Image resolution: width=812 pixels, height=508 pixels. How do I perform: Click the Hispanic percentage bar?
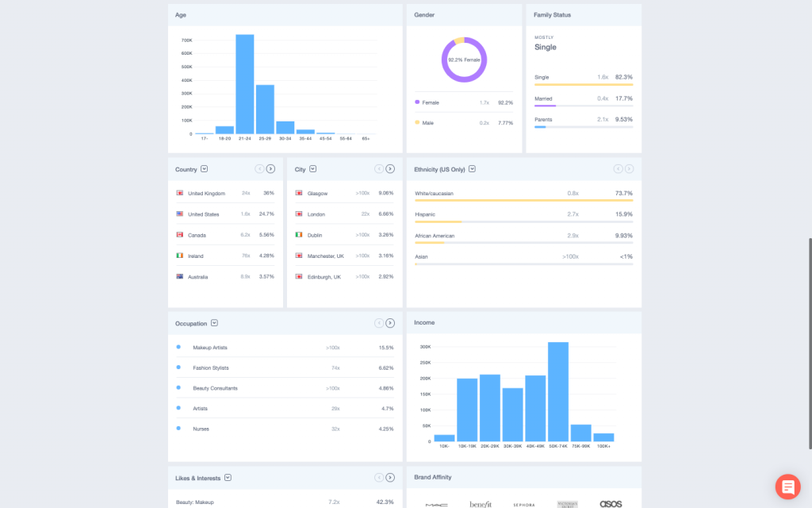click(x=523, y=222)
